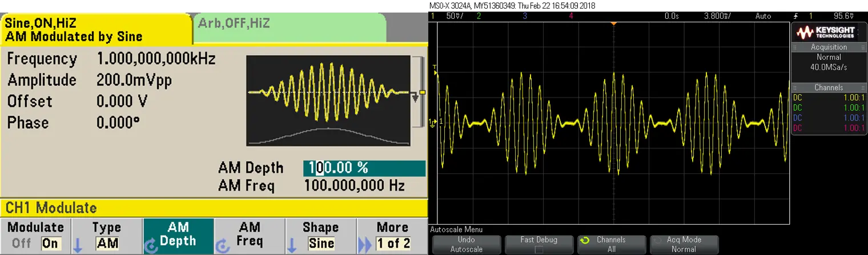Image resolution: width=868 pixels, height=255 pixels.
Task: Click the waveform preview thumbnail of AM signal
Action: [x=328, y=100]
